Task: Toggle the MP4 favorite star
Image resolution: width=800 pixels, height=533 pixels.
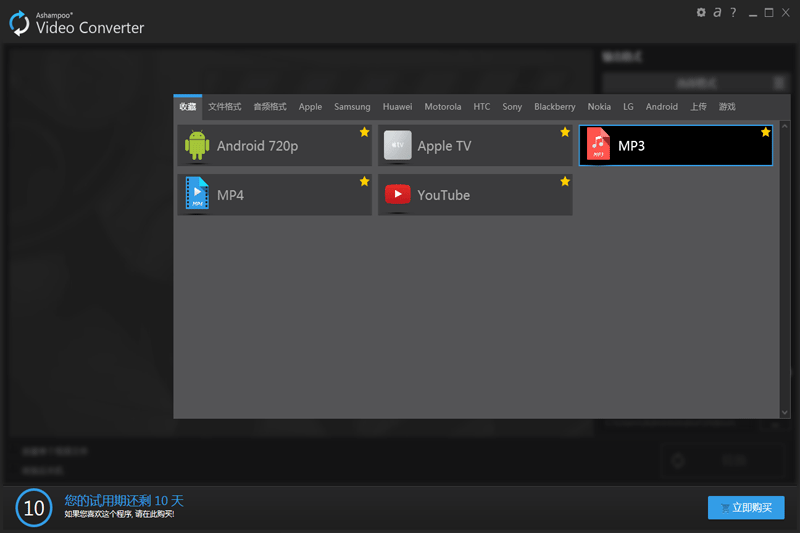Action: [x=364, y=181]
